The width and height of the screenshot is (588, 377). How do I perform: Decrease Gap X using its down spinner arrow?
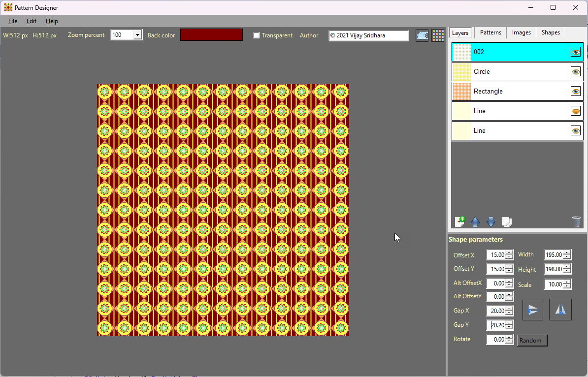tap(509, 313)
